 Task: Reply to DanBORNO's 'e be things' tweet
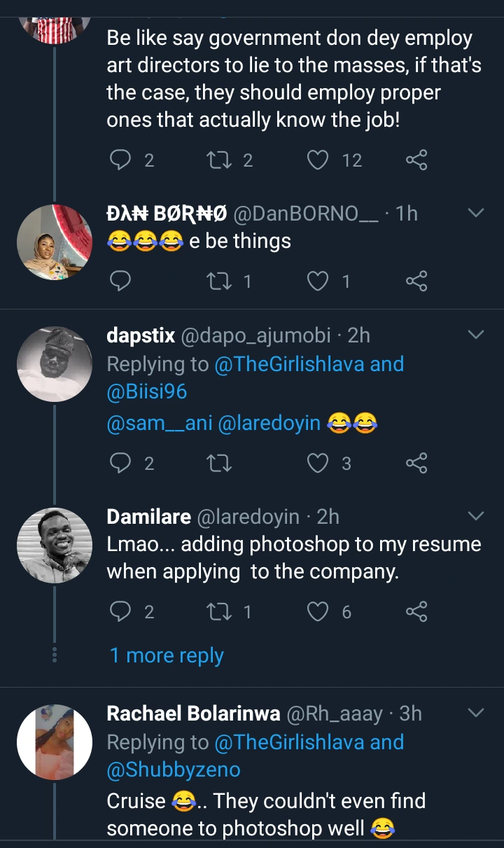coord(121,281)
